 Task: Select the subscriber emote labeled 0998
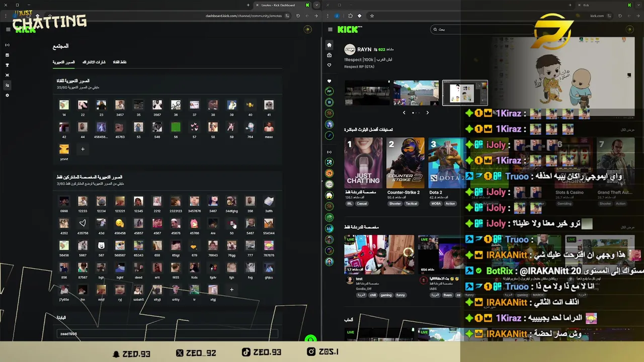64,201
